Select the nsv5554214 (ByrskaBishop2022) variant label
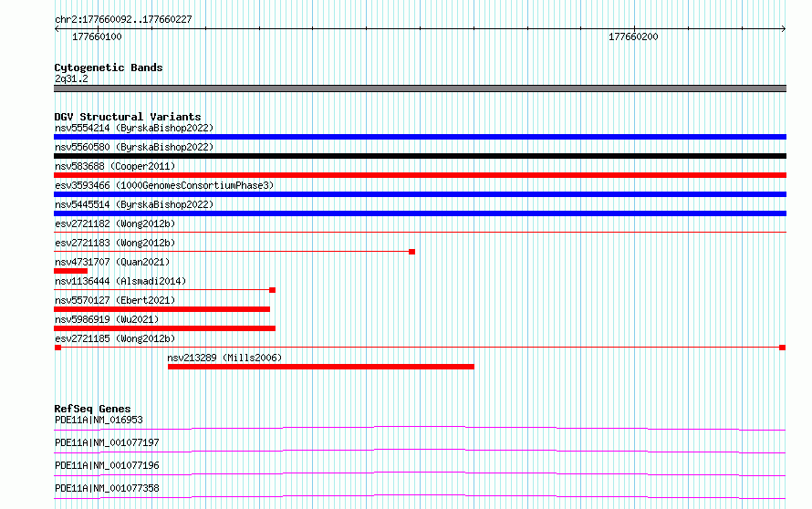 [134, 128]
